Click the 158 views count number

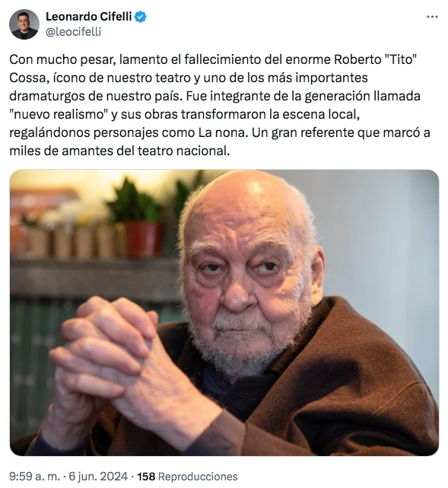[x=146, y=477]
